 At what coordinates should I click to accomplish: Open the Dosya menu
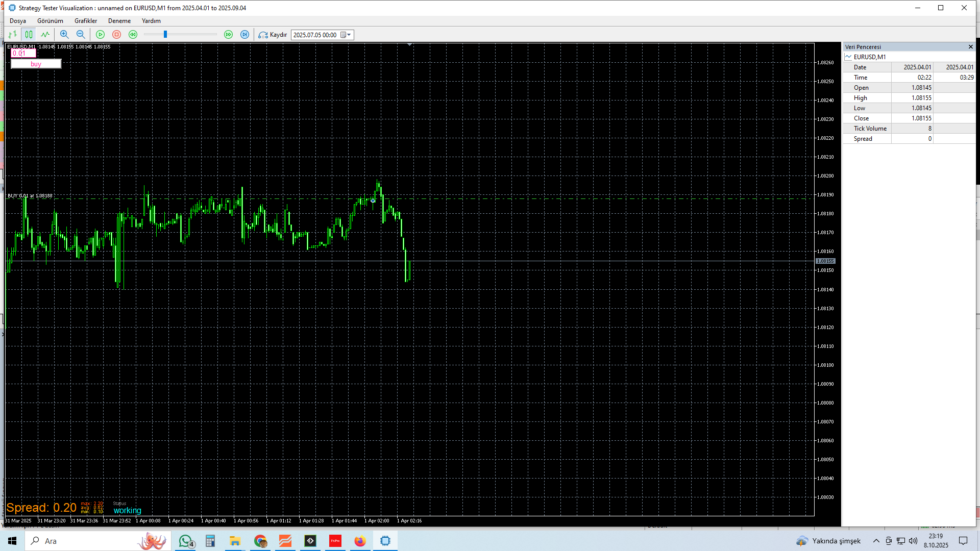tap(18, 21)
